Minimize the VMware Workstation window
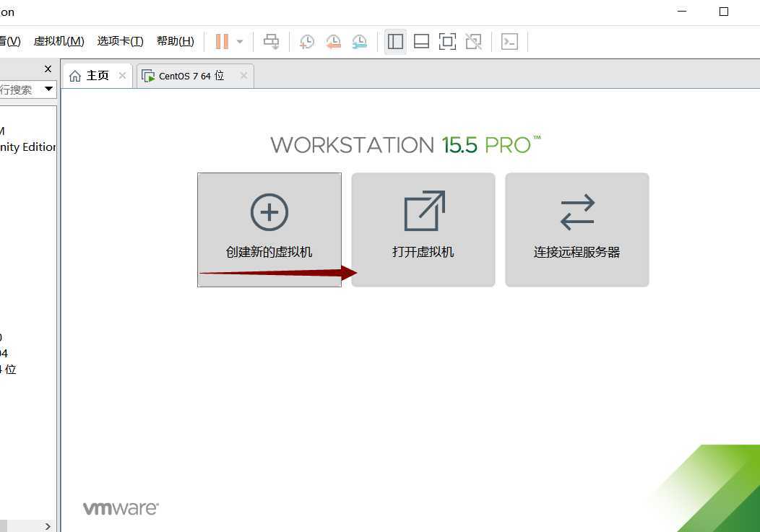Viewport: 760px width, 532px height. (682, 11)
